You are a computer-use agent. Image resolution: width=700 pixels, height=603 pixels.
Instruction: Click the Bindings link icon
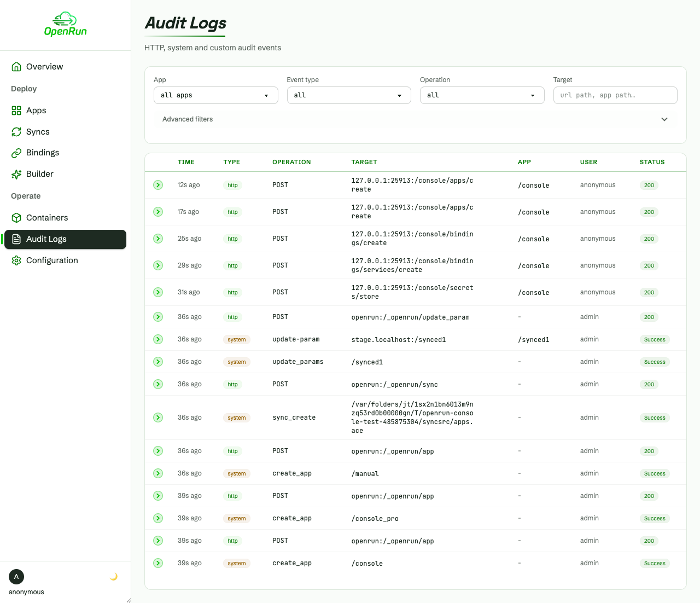[x=16, y=153]
